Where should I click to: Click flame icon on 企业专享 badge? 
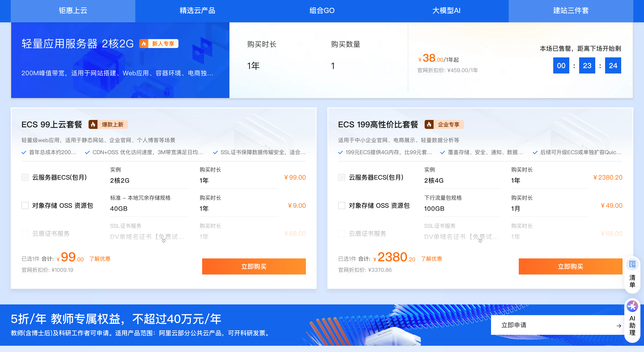429,124
